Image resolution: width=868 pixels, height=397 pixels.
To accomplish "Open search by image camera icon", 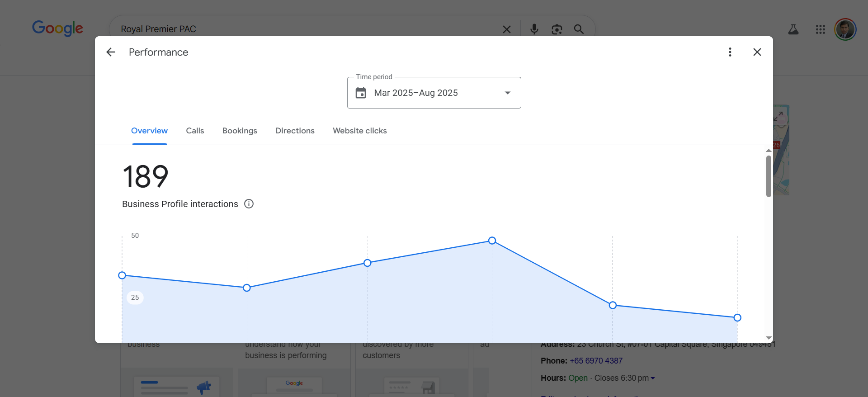I will click(x=557, y=29).
